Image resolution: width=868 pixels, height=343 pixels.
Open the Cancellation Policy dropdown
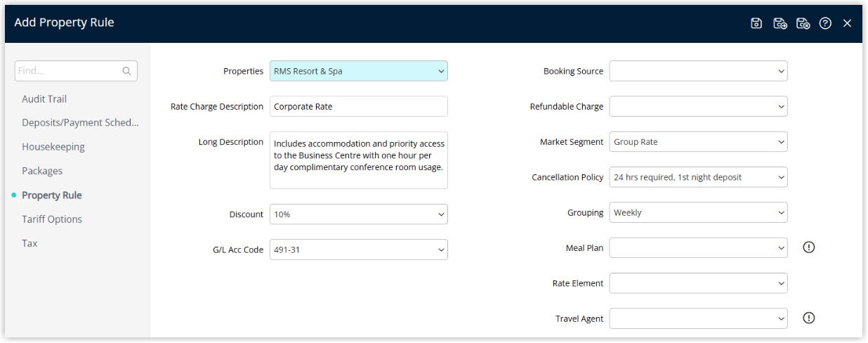coord(698,177)
